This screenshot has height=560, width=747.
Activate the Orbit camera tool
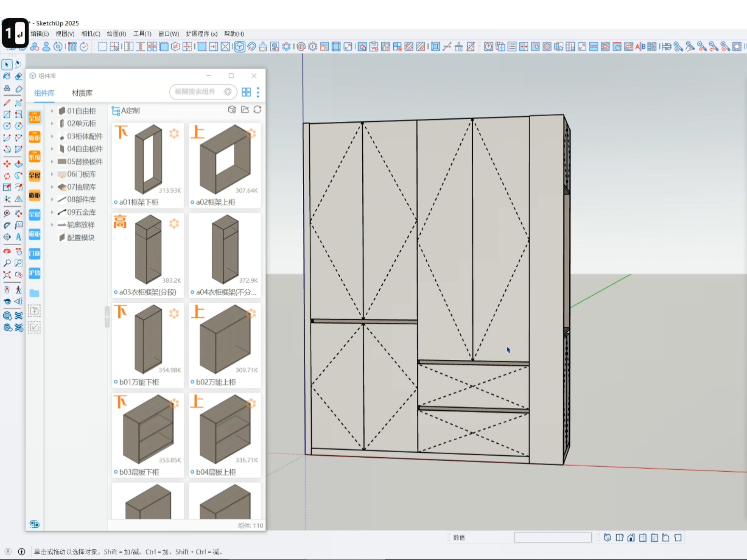pyautogui.click(x=7, y=252)
